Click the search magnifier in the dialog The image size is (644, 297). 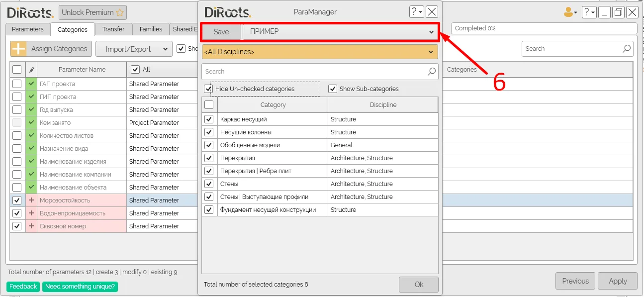click(x=432, y=72)
